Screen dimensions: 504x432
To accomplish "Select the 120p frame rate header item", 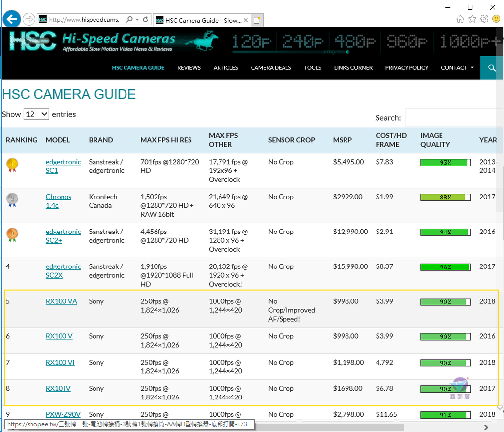I will 252,42.
